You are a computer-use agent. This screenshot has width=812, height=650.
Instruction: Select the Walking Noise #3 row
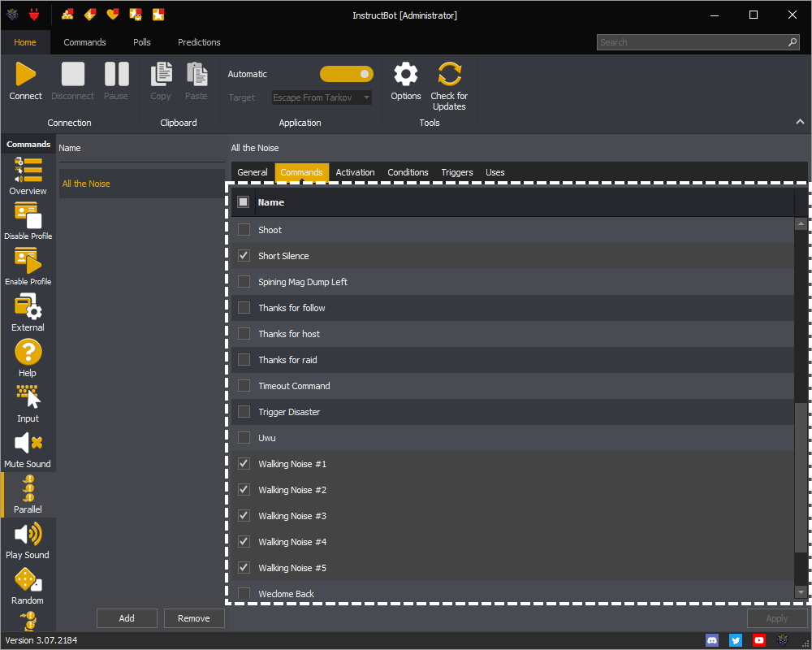click(512, 516)
